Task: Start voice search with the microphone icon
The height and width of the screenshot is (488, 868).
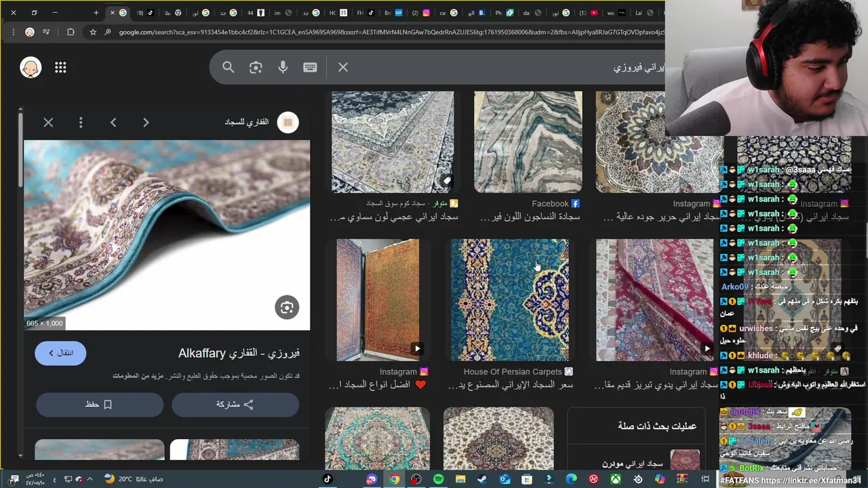Action: 283,67
